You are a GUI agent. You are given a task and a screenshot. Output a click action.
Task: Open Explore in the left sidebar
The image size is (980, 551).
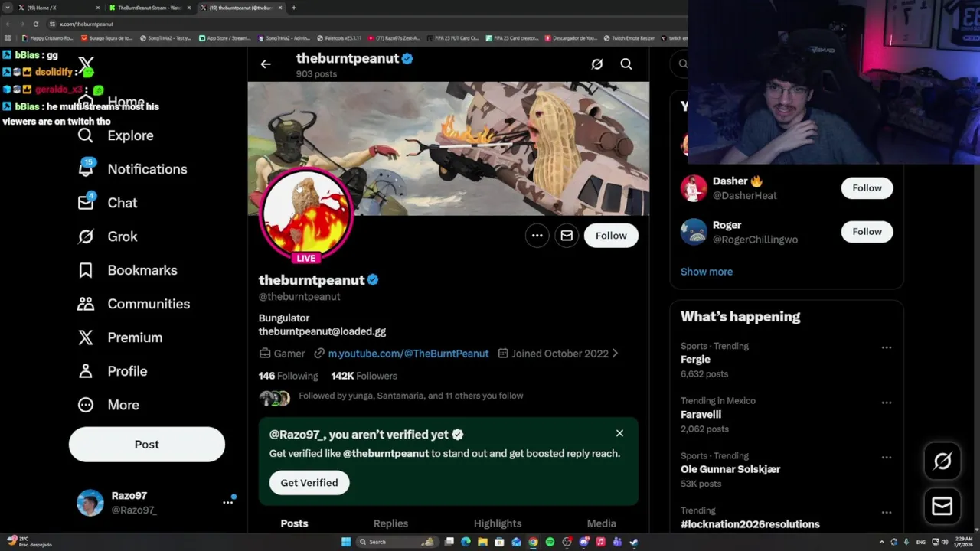pyautogui.click(x=116, y=135)
